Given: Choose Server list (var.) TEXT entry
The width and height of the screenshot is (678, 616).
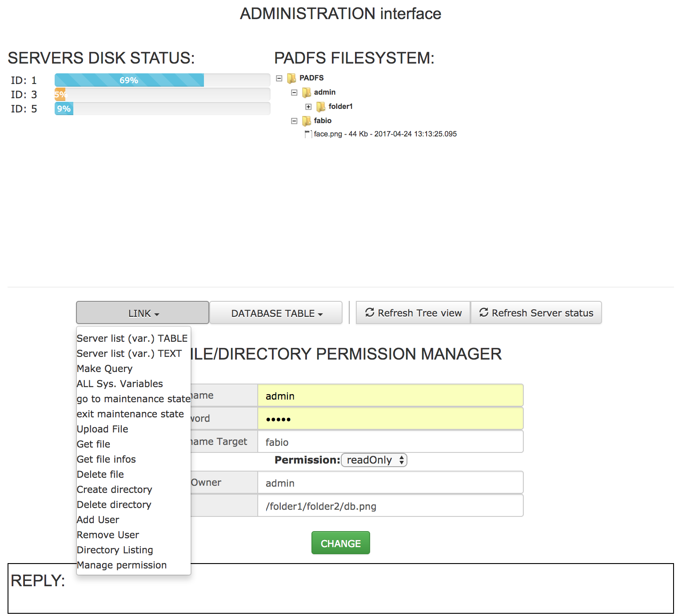Looking at the screenshot, I should [x=129, y=354].
